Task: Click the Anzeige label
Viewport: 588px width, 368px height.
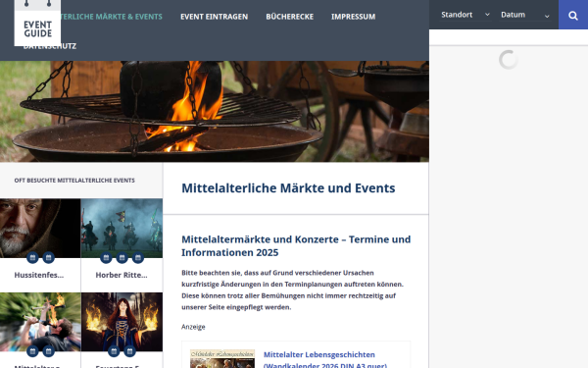Action: (x=193, y=327)
